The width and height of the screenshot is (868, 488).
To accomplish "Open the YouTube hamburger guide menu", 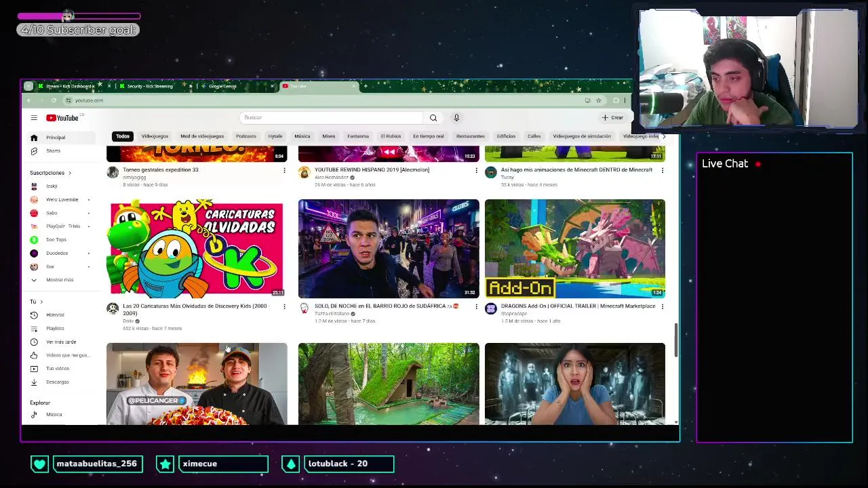I will tap(34, 118).
